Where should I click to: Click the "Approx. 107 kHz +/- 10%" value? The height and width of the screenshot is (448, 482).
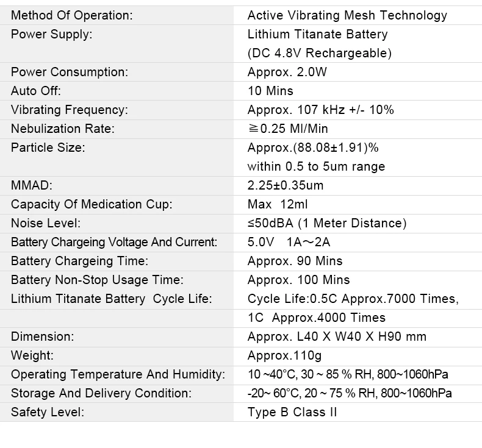pos(320,110)
